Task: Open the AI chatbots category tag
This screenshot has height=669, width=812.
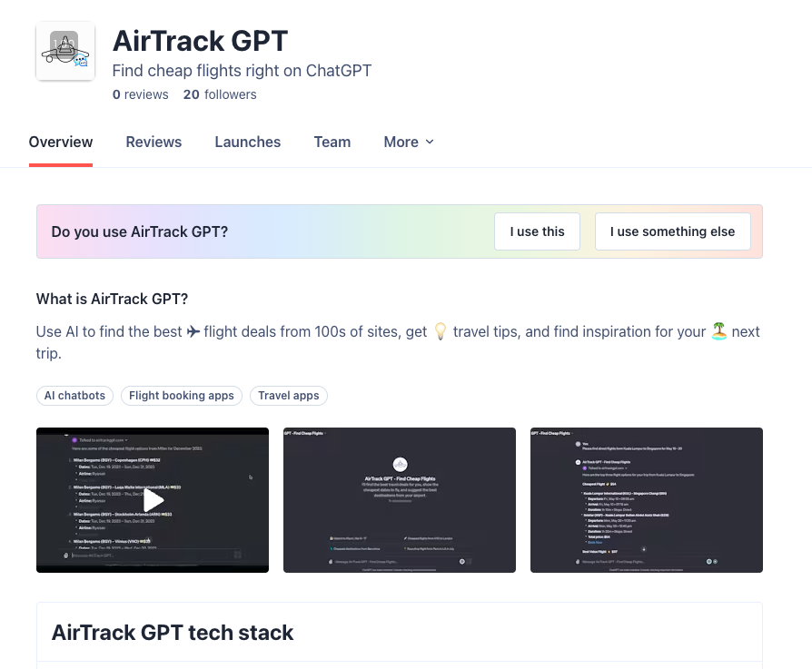Action: click(x=74, y=396)
